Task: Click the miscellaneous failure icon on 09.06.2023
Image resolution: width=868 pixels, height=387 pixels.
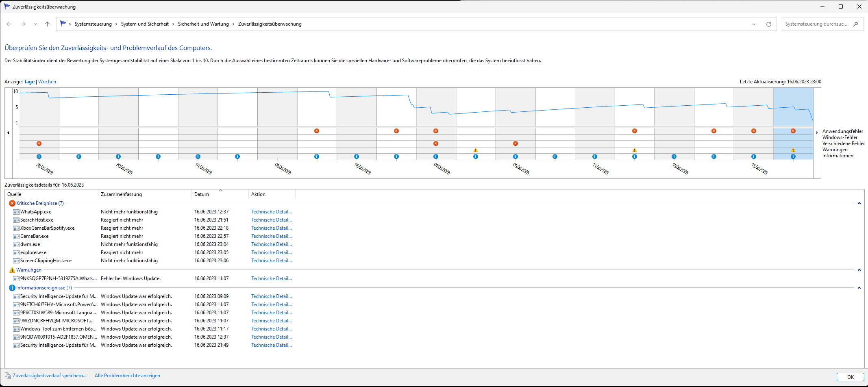Action: pyautogui.click(x=516, y=143)
